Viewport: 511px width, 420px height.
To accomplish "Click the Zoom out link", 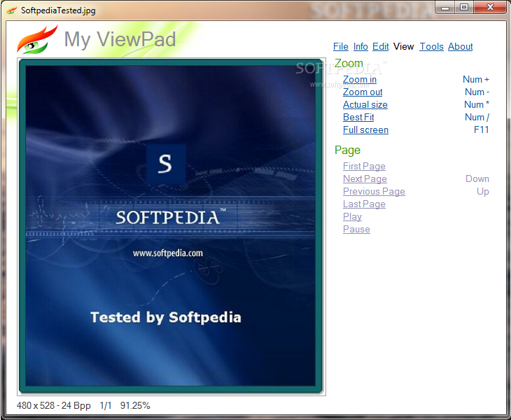I will coord(363,92).
